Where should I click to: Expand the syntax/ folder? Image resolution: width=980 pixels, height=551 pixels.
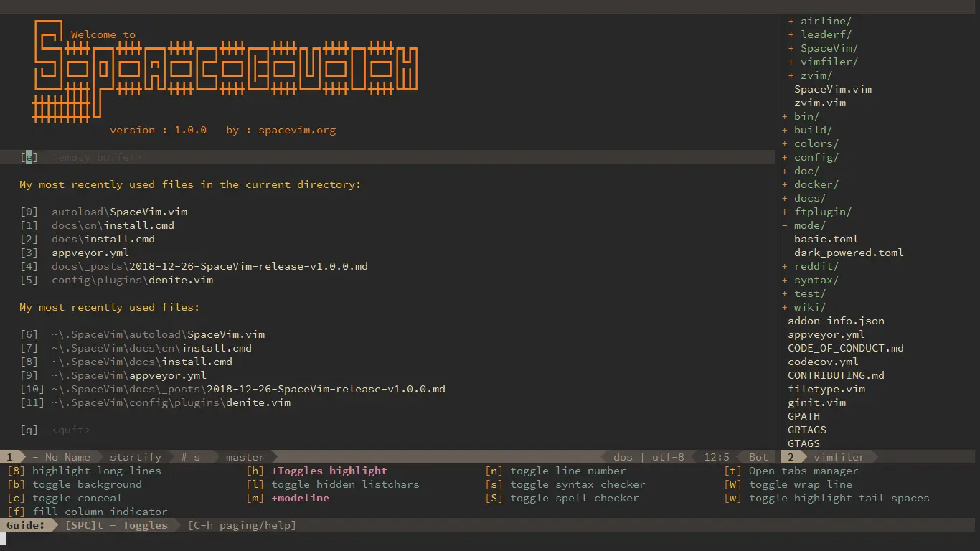pos(814,280)
